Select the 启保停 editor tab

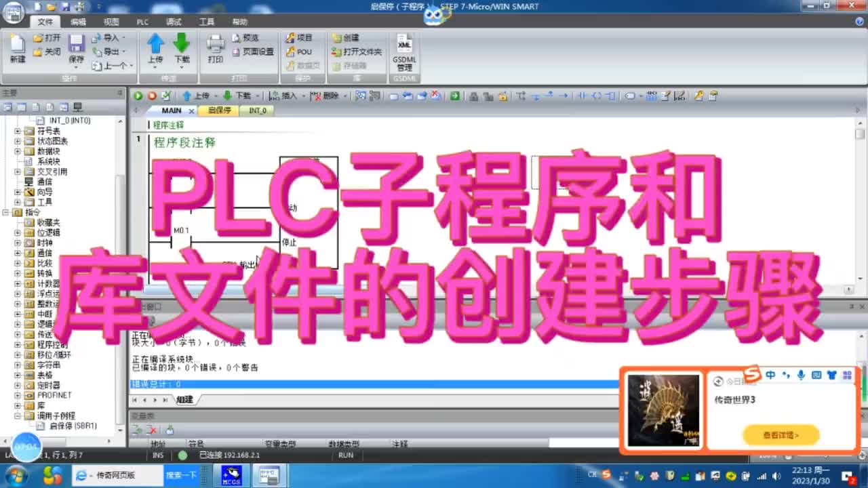click(x=219, y=110)
